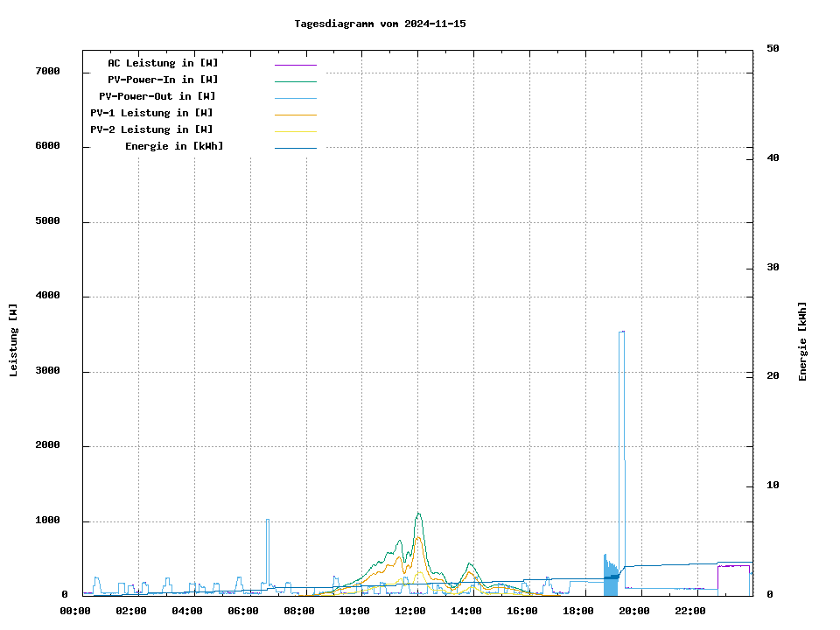This screenshot has width=840, height=630.
Task: Click the chart title Tagesdiagramm vom 2024-11-15
Action: pyautogui.click(x=380, y=24)
